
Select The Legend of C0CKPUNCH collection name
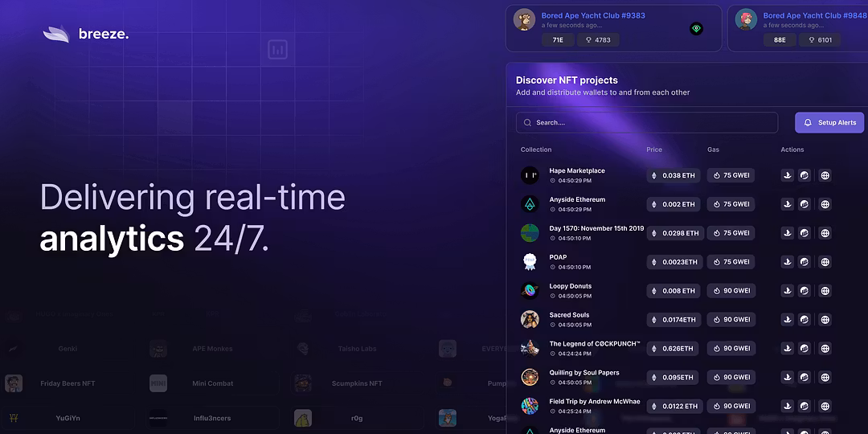coord(595,344)
